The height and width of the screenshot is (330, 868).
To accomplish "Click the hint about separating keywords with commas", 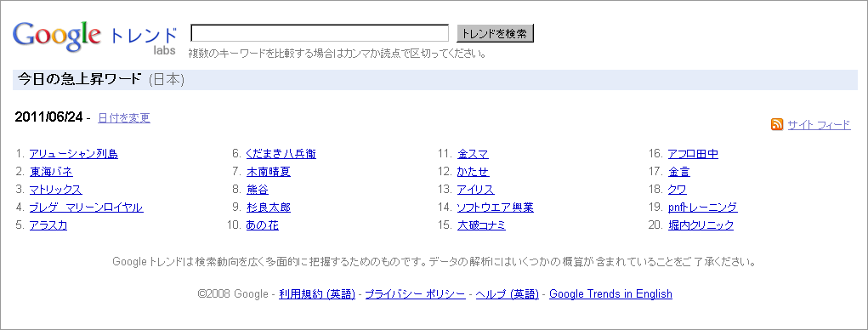I will pyautogui.click(x=338, y=54).
